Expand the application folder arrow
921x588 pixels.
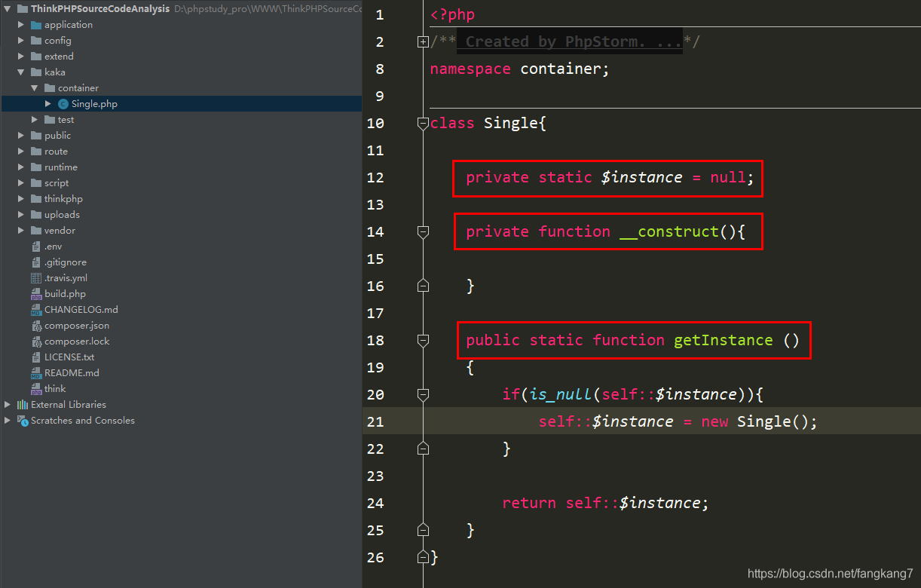(21, 25)
